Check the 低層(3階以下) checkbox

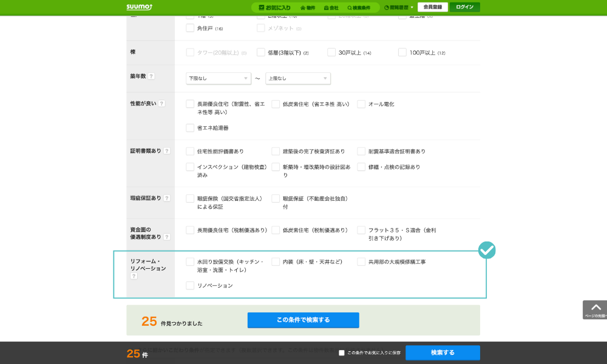pos(261,52)
